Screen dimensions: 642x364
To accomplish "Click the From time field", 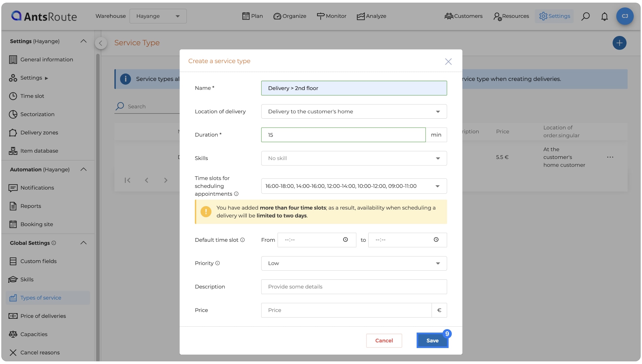I will click(x=316, y=240).
